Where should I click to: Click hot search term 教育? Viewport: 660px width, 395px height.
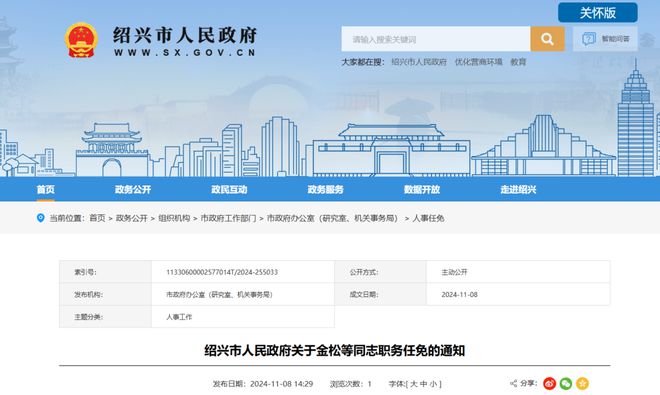point(518,62)
